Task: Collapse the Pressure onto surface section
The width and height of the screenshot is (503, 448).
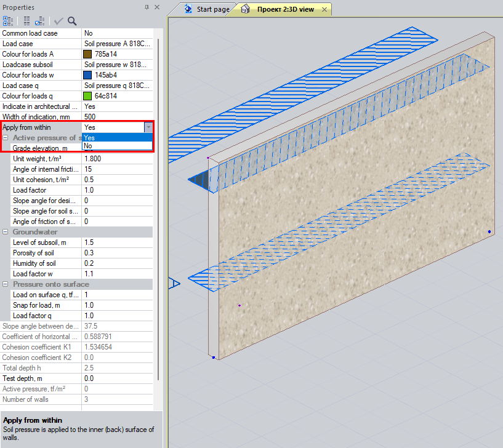Action: (x=6, y=284)
